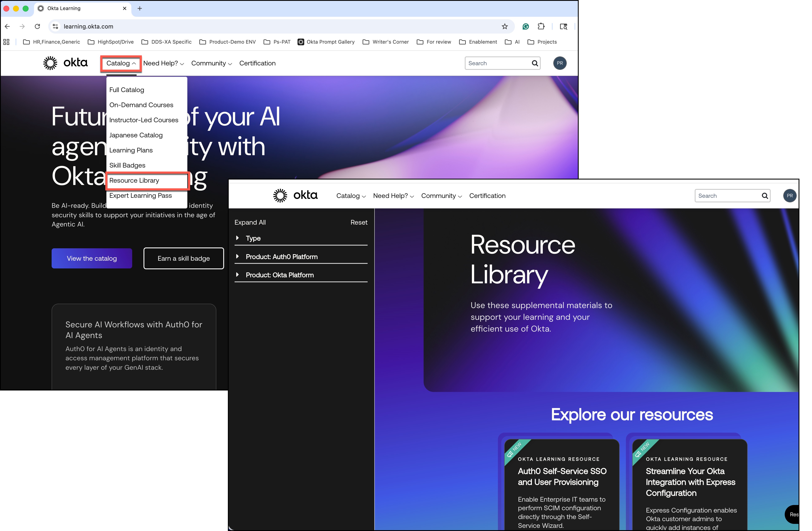Open the apps grid icon in bookmarks bar
This screenshot has height=531, width=812.
click(6, 42)
